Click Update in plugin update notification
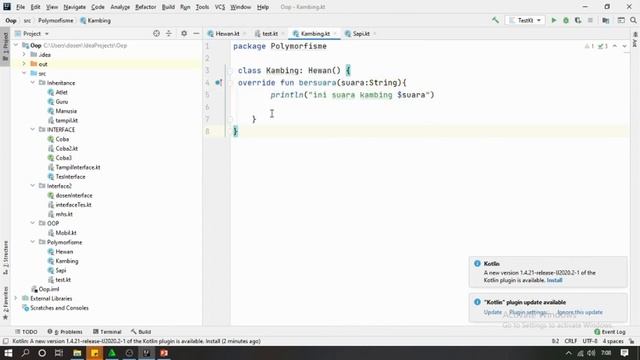This screenshot has height=360, width=640. [493, 312]
